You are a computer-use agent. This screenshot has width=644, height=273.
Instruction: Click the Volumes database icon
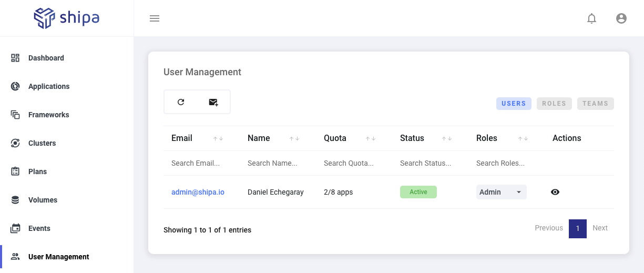(15, 200)
